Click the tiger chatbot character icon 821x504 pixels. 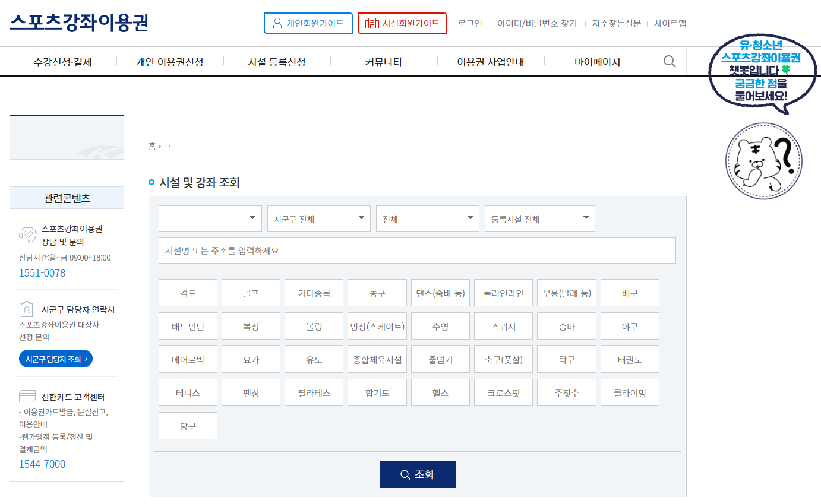coord(763,161)
